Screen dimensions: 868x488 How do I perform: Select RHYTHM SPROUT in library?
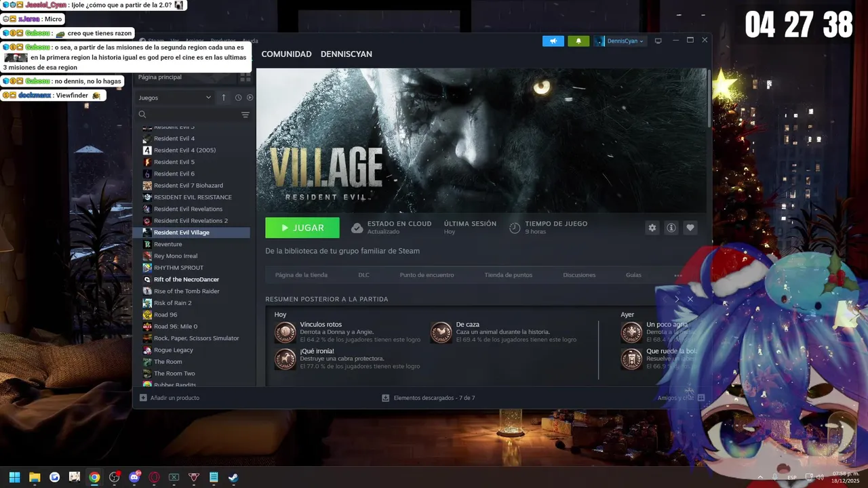tap(178, 268)
